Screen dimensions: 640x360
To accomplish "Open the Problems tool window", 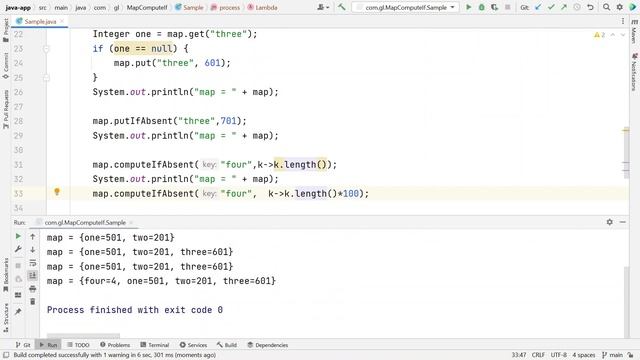I will pos(115,345).
